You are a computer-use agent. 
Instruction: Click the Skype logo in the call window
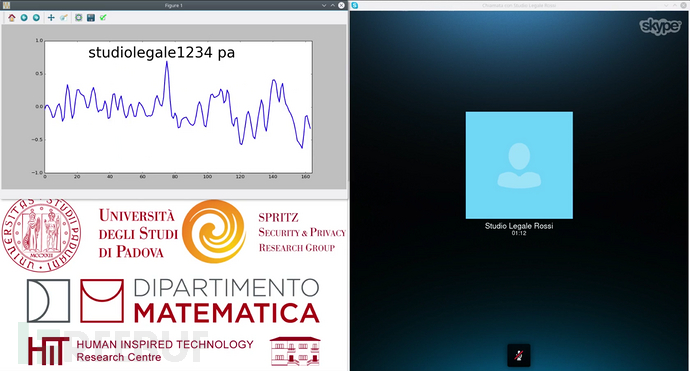660,26
